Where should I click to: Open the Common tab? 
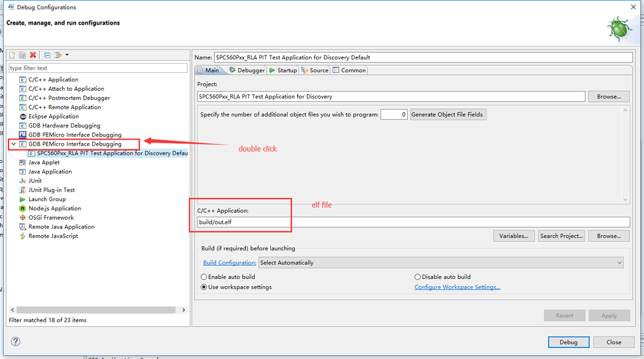[x=349, y=70]
